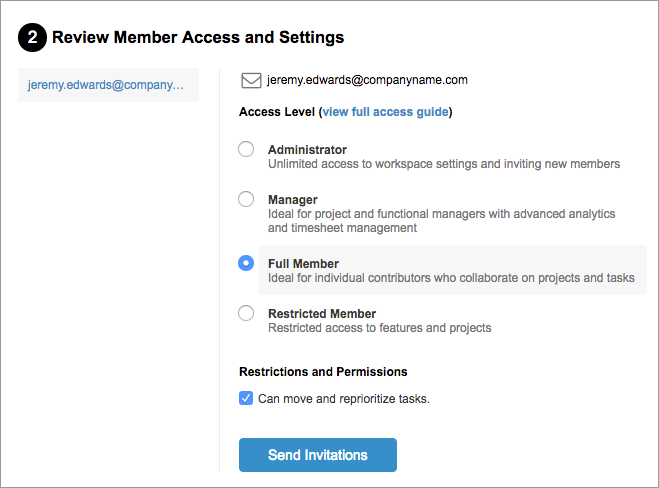
Task: Click the Restricted access to features description
Action: [379, 328]
